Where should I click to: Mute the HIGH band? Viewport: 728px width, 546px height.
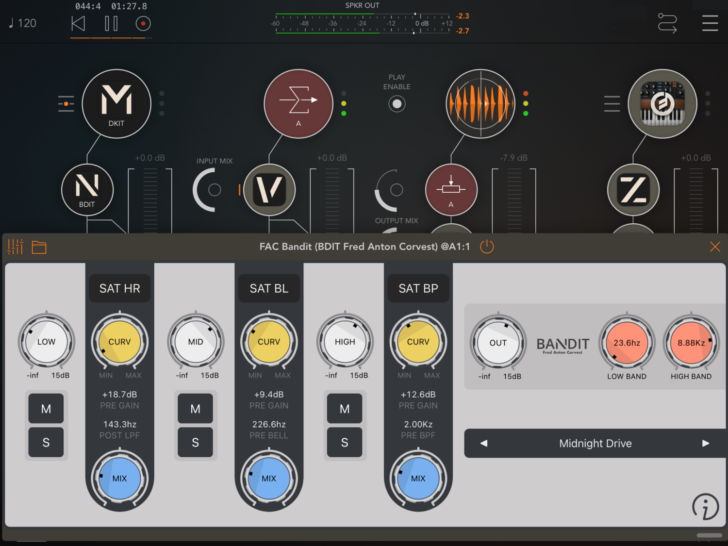tap(344, 409)
